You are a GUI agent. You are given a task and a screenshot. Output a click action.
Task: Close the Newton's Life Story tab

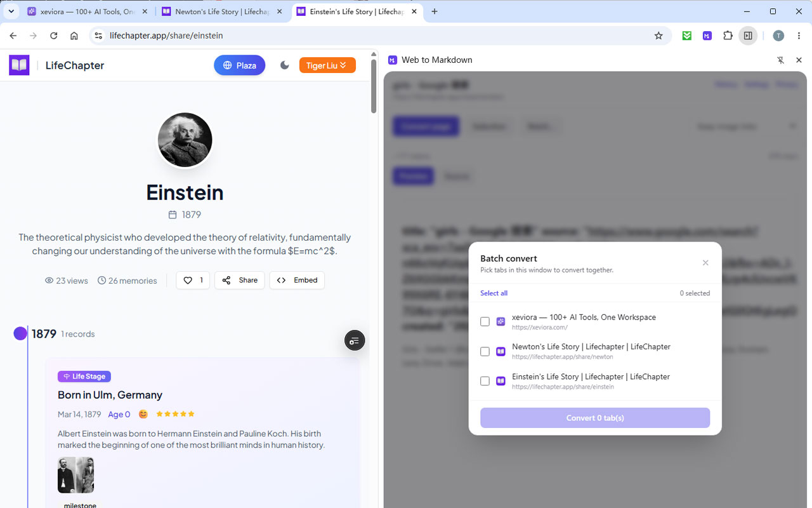coord(280,11)
